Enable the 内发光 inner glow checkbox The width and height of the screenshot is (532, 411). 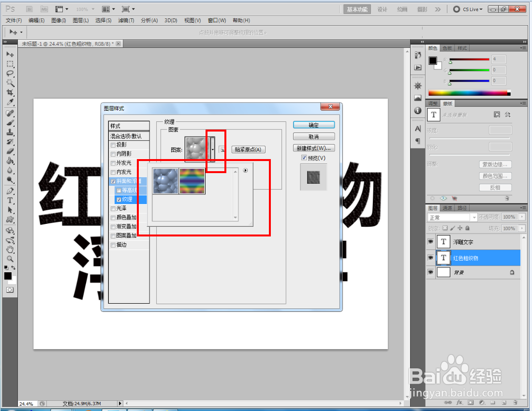point(113,172)
